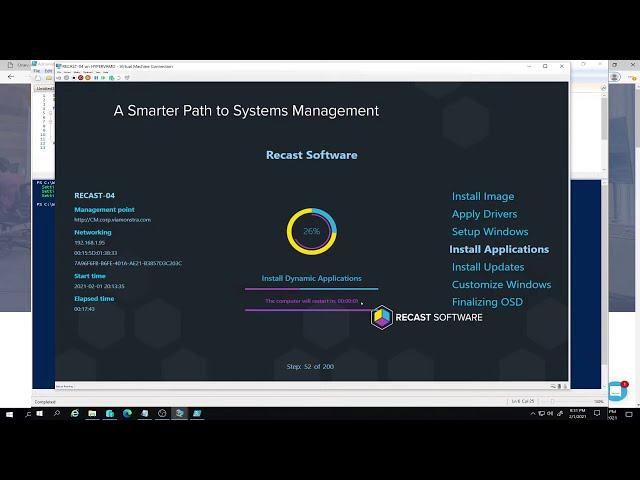Click the 'RECAST-04' computer name text
Viewport: 640px width, 480px height.
94,196
